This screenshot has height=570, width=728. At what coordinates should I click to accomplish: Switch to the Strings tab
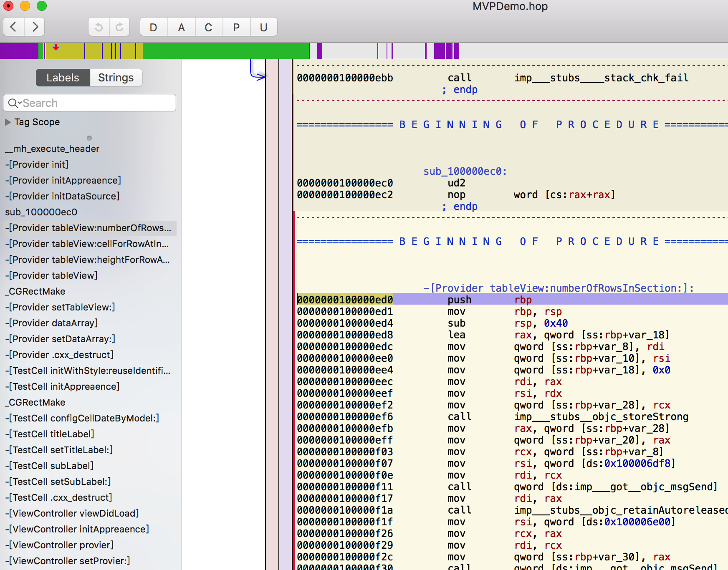point(116,78)
